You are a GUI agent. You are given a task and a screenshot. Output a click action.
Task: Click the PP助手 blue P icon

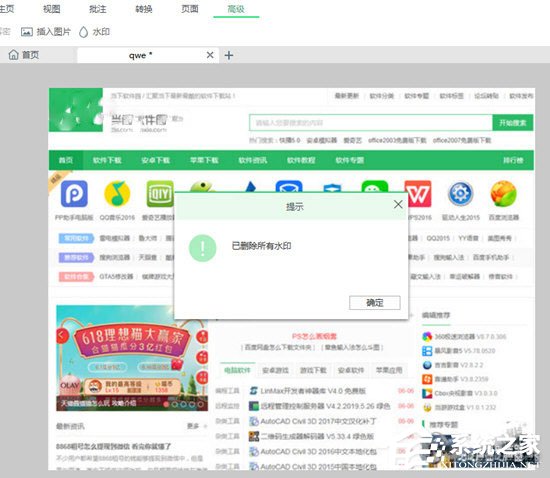pyautogui.click(x=74, y=194)
